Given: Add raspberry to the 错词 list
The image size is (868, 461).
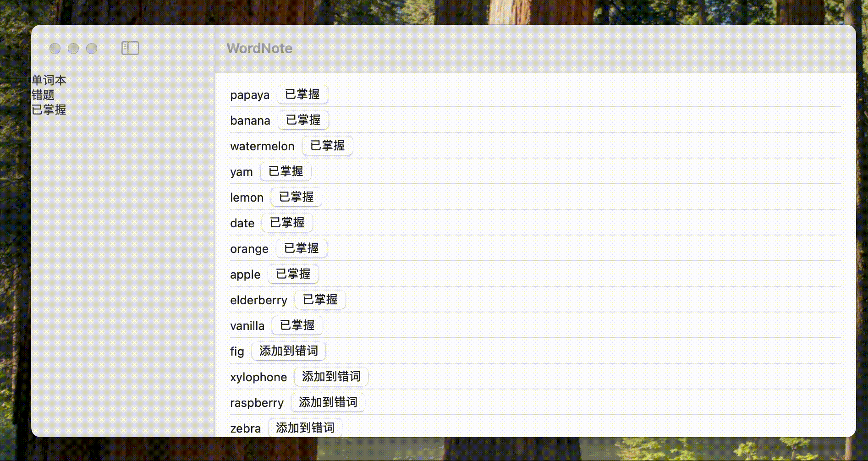Looking at the screenshot, I should click(328, 402).
